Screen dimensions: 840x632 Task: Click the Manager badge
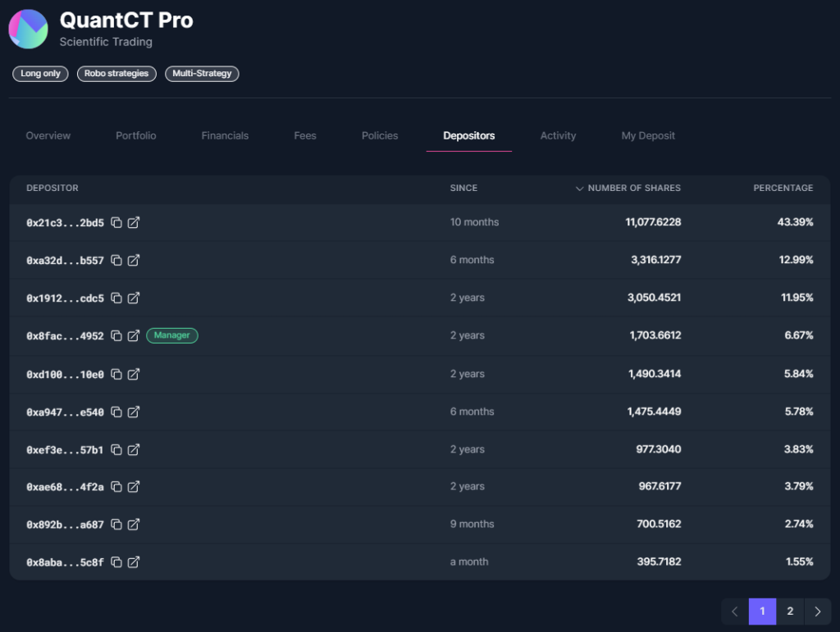[172, 335]
